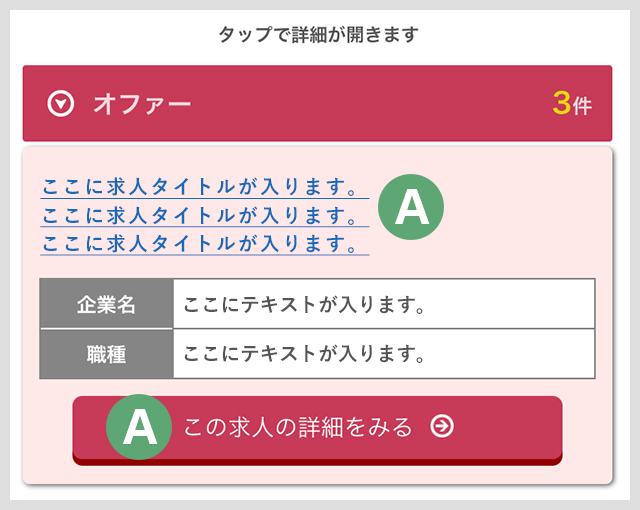Click the オファー title text
Image resolution: width=640 pixels, height=510 pixels.
click(x=142, y=104)
